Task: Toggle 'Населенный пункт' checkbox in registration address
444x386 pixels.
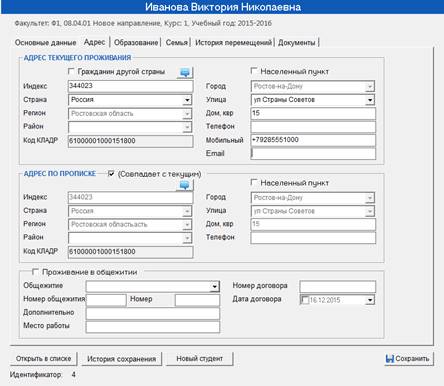Action: (x=254, y=182)
